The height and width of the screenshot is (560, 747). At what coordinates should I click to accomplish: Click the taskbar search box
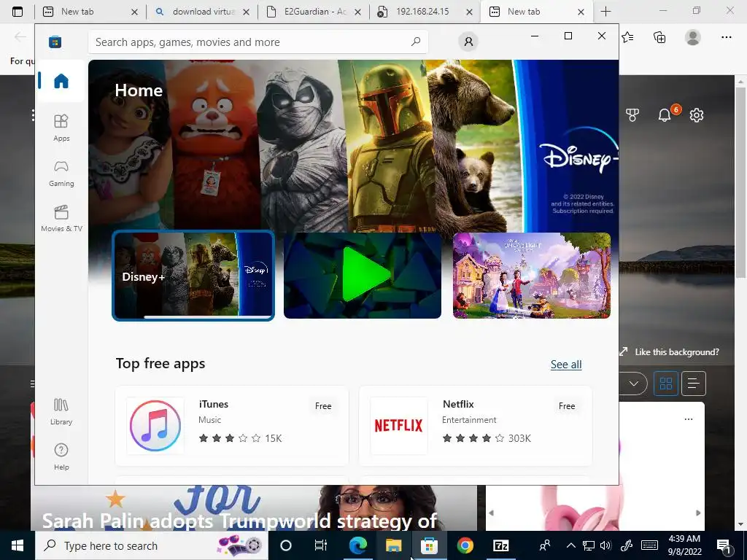point(152,545)
